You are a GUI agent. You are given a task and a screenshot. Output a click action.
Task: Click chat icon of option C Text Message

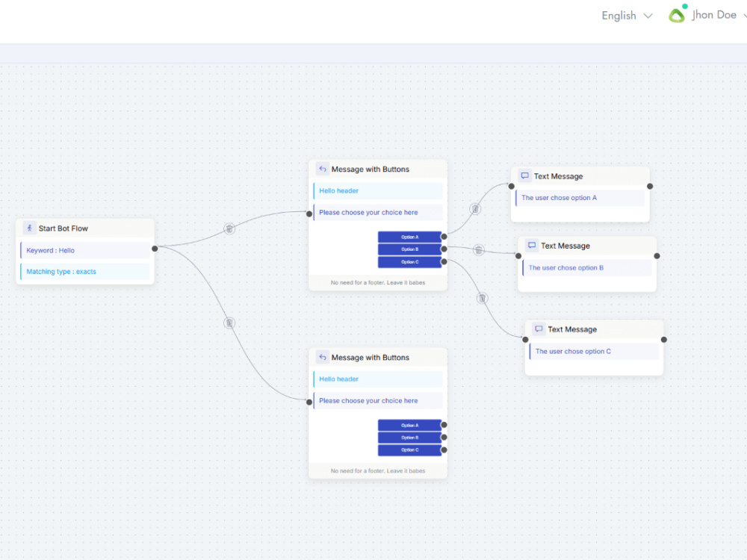539,329
